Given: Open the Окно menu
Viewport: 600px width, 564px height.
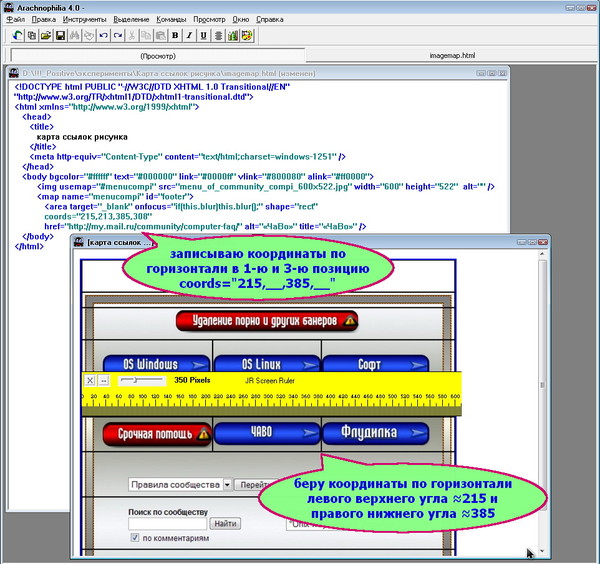Looking at the screenshot, I should pyautogui.click(x=241, y=20).
